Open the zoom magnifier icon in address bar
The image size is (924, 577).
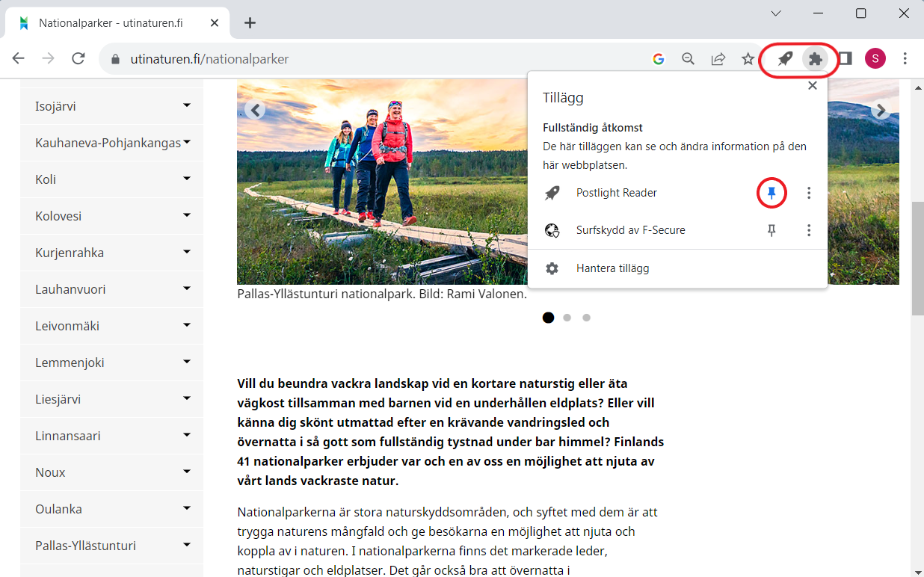pyautogui.click(x=689, y=59)
